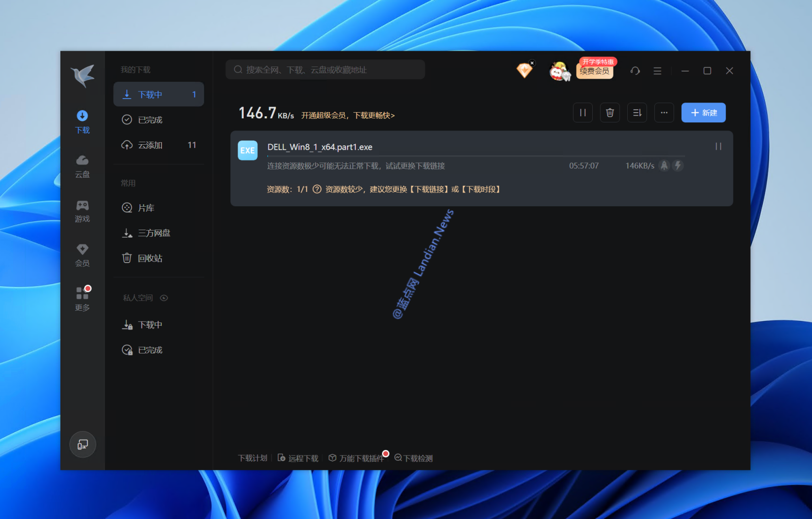The image size is (812, 519).
Task: Open 万能下载插件 plugin link
Action: click(356, 458)
